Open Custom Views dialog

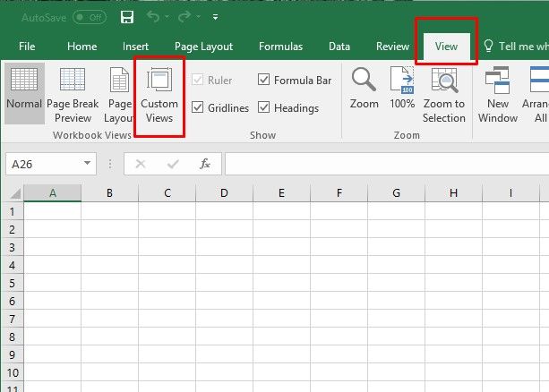[159, 95]
